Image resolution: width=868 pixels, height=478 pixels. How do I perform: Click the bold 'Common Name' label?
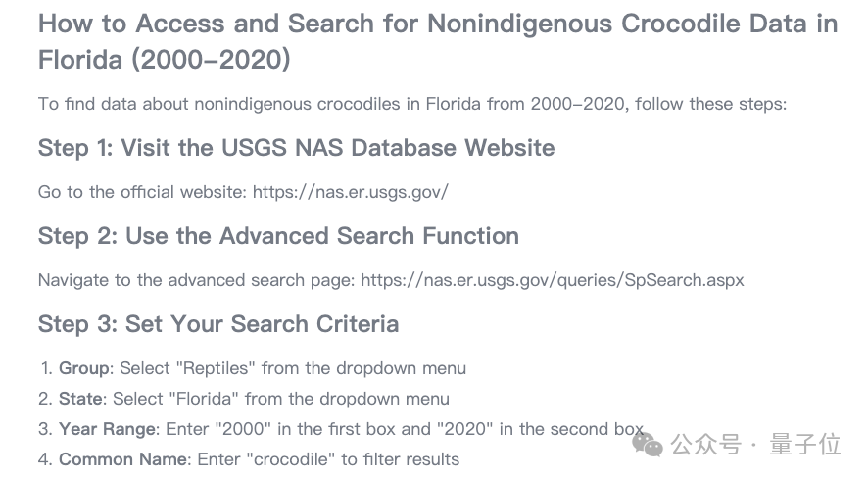123,459
